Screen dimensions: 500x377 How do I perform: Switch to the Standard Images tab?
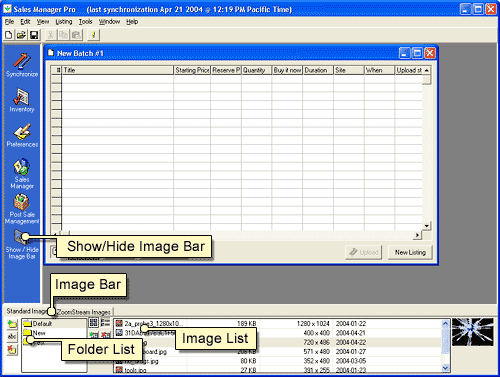point(27,311)
